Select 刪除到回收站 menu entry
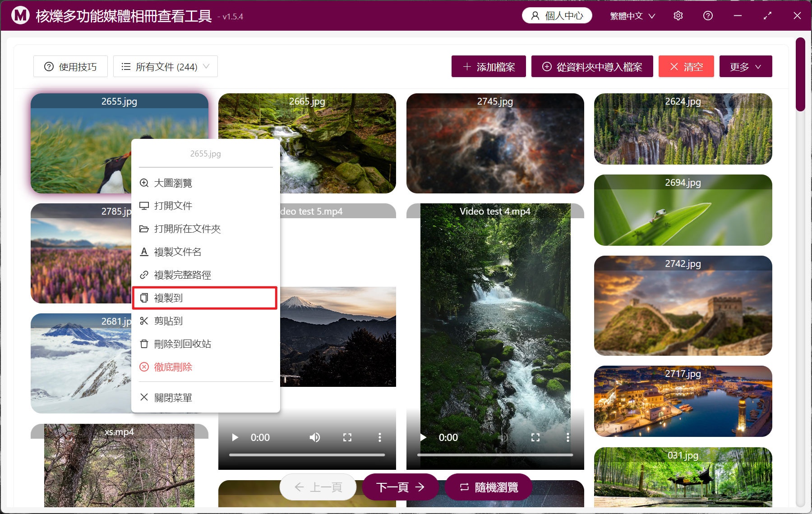Screen dimensions: 812x514 click(x=205, y=344)
